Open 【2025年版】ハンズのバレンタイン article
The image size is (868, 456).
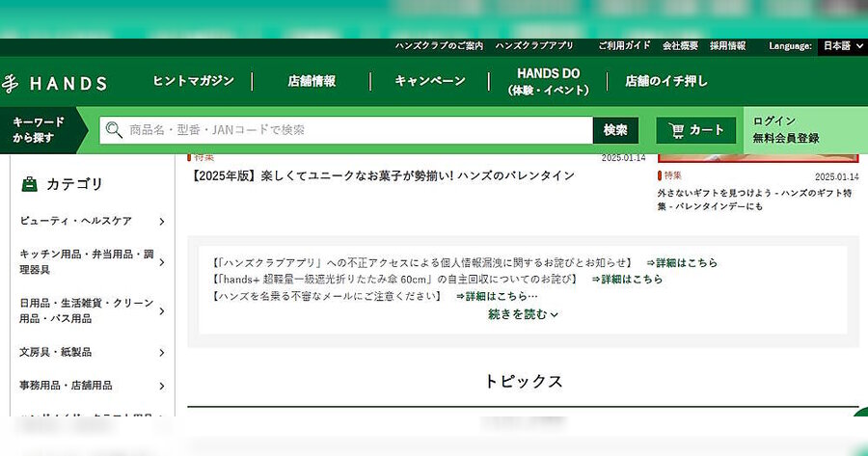pos(383,176)
